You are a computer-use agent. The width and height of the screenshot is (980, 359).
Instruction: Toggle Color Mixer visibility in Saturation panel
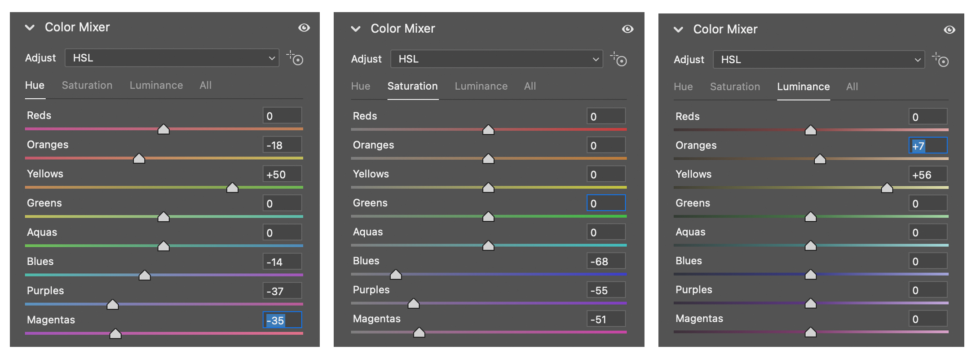tap(628, 29)
